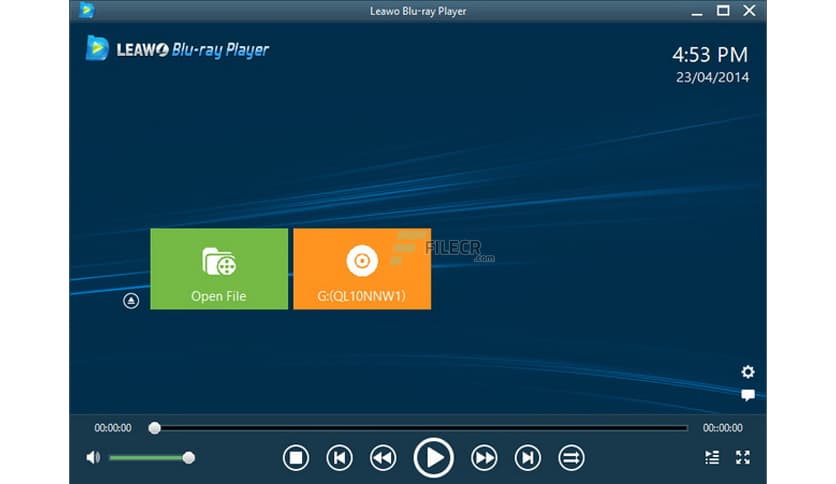The image size is (836, 484).
Task: Open File using the green tile
Action: click(219, 269)
